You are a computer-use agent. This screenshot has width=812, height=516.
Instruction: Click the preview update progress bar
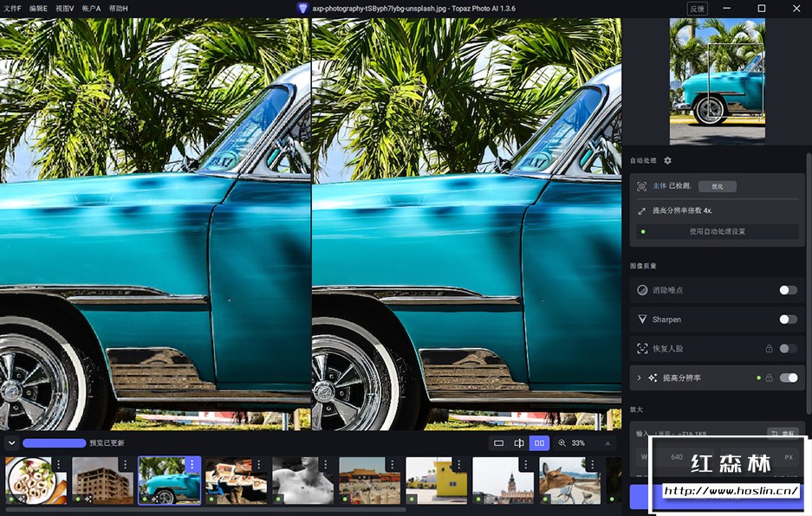(x=55, y=443)
